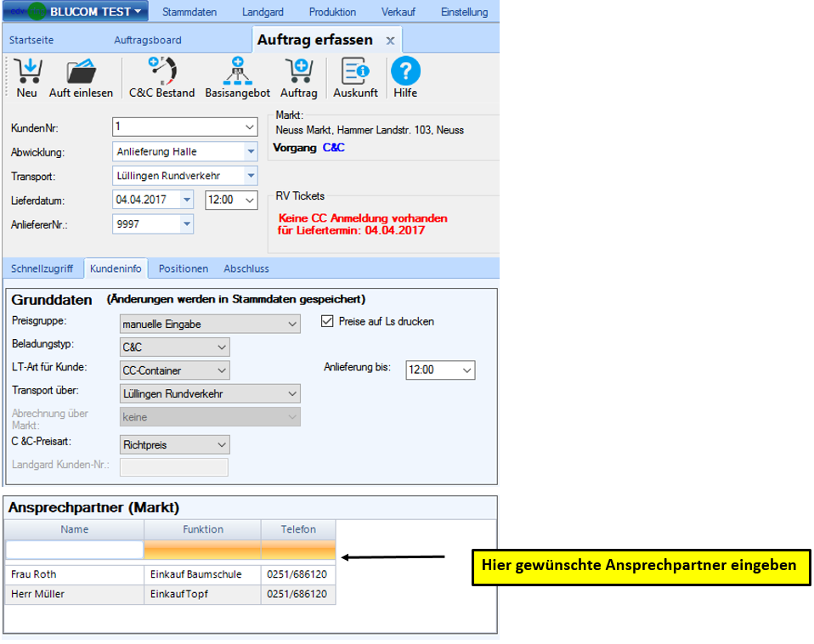814x644 pixels.
Task: Expand the Anlieferung bis time dropdown
Action: [x=466, y=370]
